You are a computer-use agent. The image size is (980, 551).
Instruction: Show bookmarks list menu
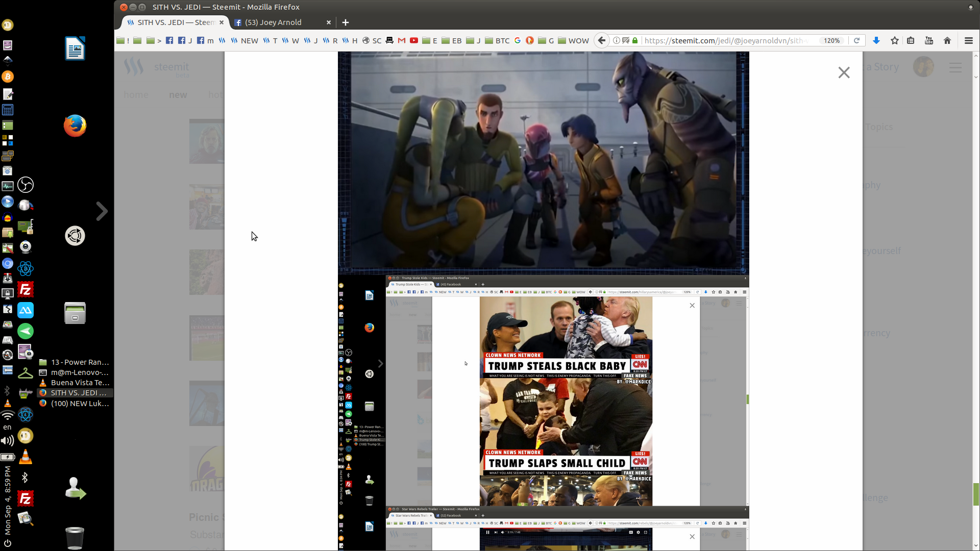pos(911,40)
